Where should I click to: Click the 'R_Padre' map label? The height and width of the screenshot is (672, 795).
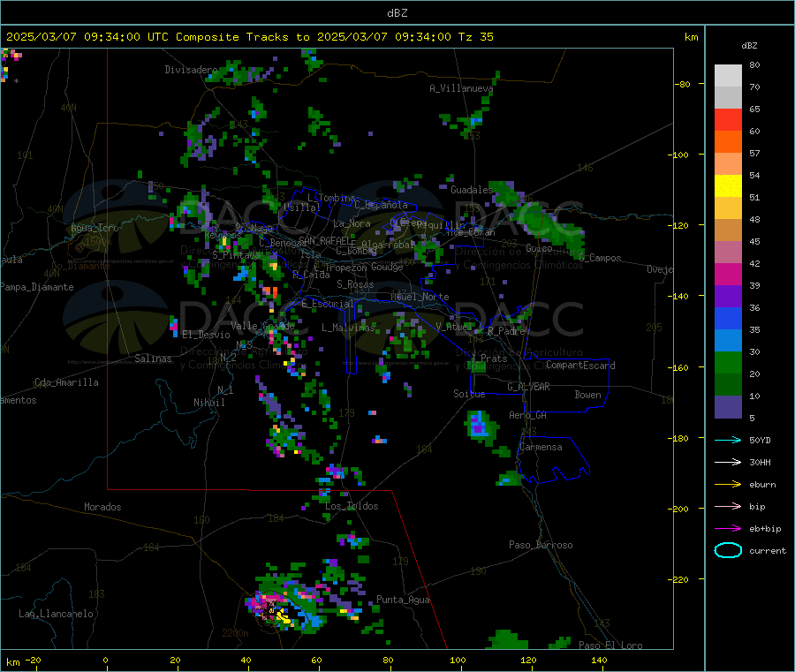pyautogui.click(x=506, y=331)
